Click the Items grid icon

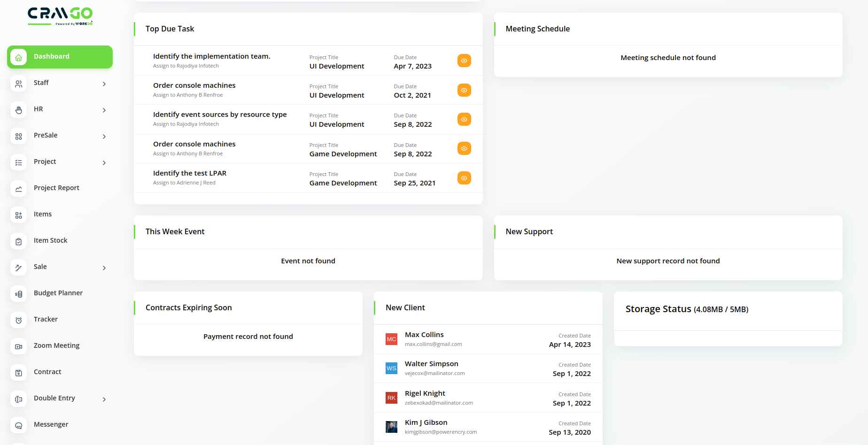[18, 215]
